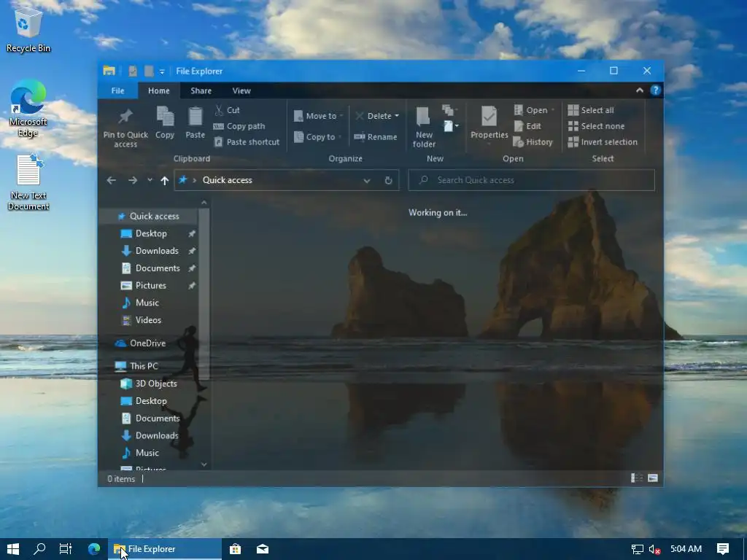The width and height of the screenshot is (747, 560).
Task: Open Recycle Bin on the desktop
Action: pyautogui.click(x=28, y=31)
